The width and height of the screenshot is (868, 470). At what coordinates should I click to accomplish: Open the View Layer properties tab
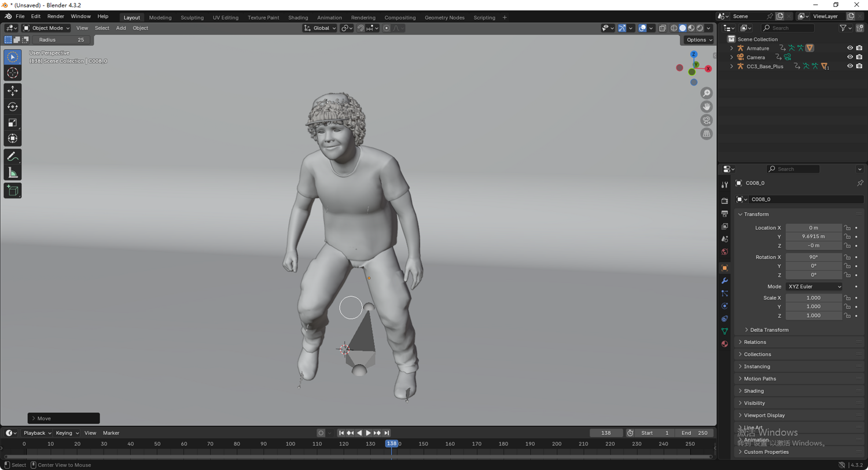(x=724, y=226)
